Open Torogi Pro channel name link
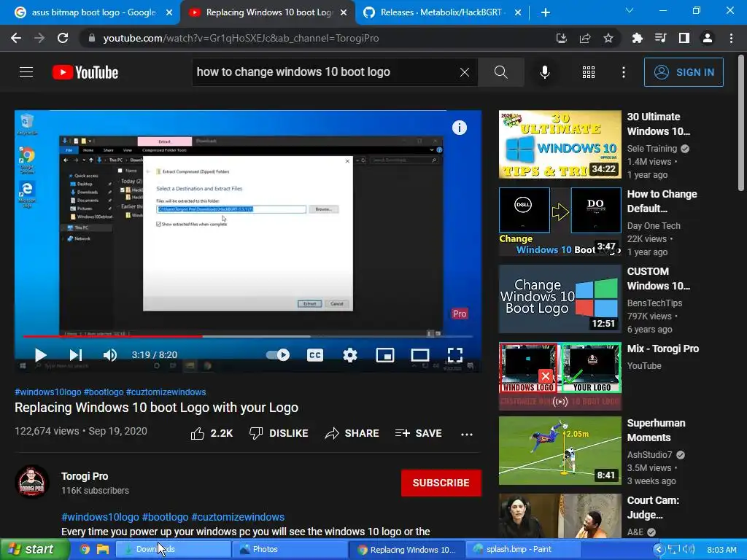 coord(85,476)
